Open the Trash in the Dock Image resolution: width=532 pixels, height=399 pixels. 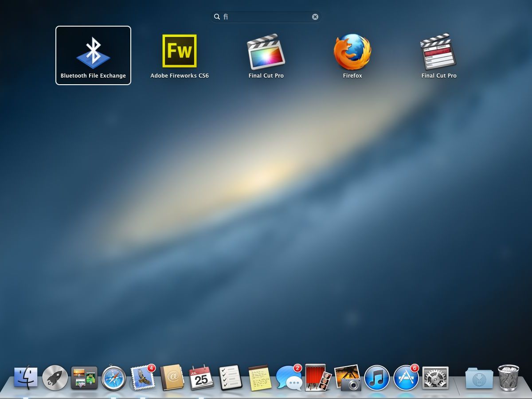click(x=509, y=378)
